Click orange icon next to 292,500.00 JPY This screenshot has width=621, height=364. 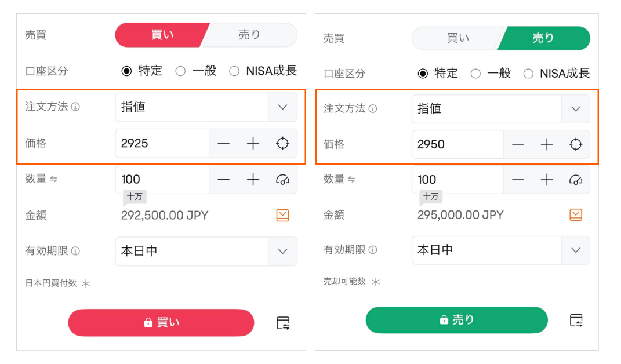[282, 216]
